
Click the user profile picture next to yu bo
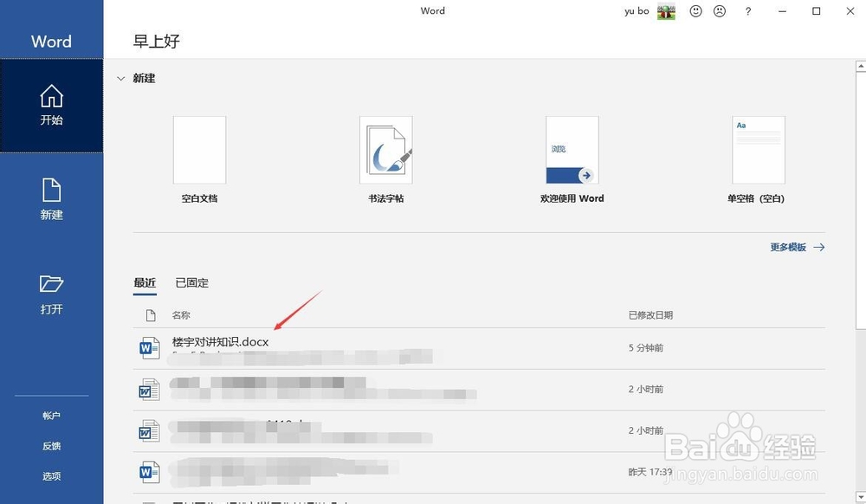click(x=665, y=11)
